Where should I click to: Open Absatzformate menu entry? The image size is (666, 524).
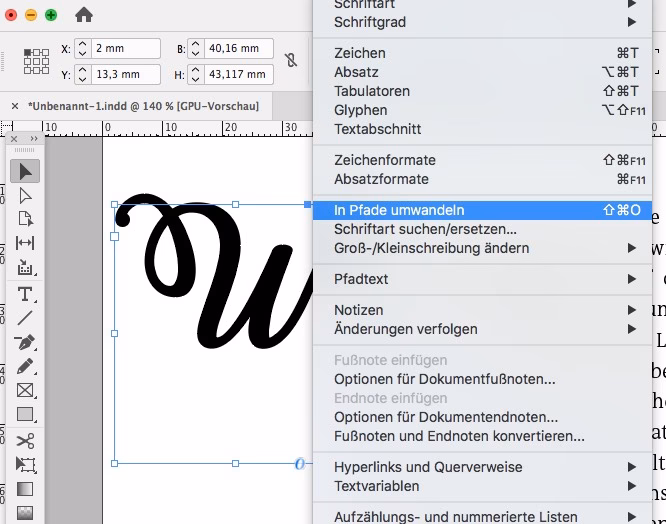click(483, 179)
